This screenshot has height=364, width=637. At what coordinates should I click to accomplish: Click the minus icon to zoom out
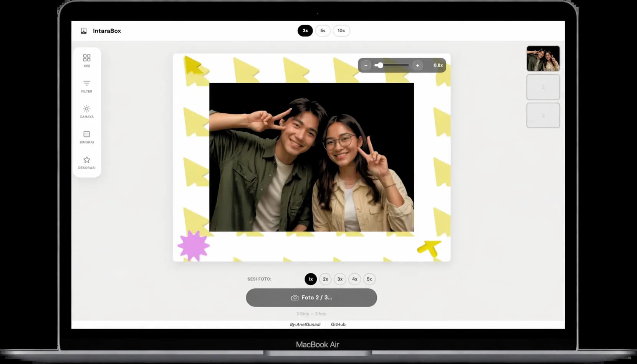coord(366,65)
